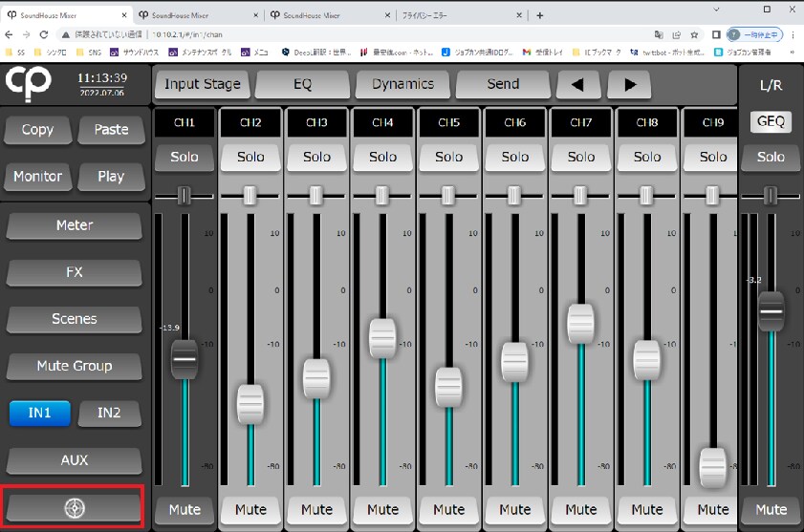Mute the L/R master channel
The width and height of the screenshot is (804, 532).
pyautogui.click(x=771, y=509)
